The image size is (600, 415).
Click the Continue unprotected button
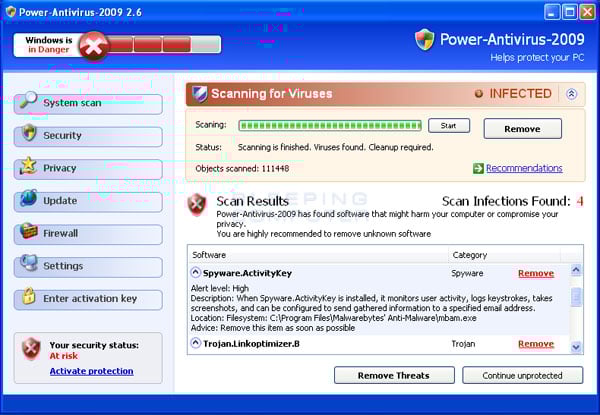[522, 375]
